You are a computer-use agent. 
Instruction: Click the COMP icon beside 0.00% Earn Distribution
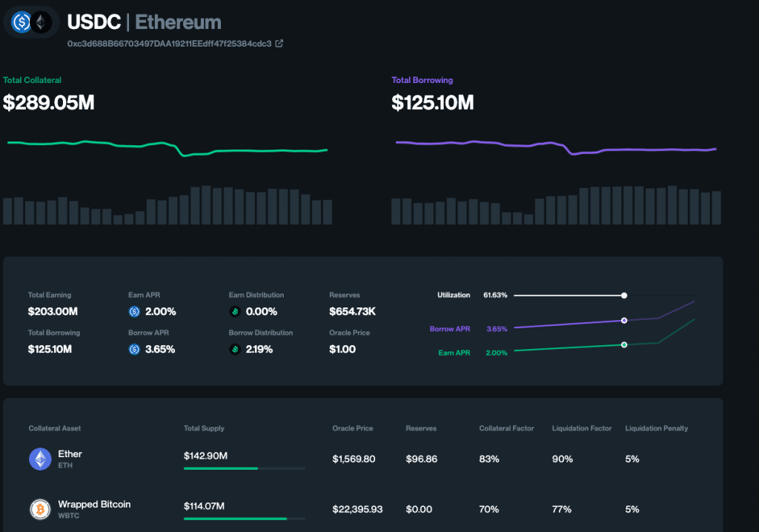235,312
